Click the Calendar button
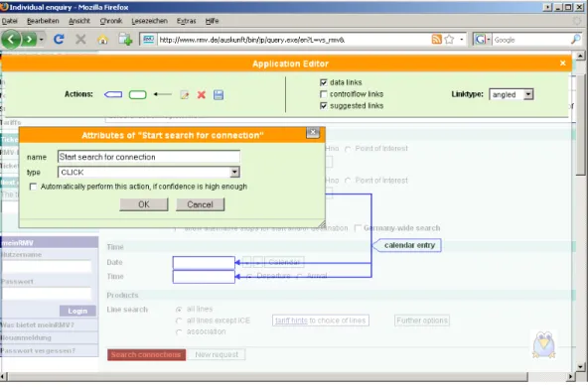The width and height of the screenshot is (588, 387). pos(284,262)
